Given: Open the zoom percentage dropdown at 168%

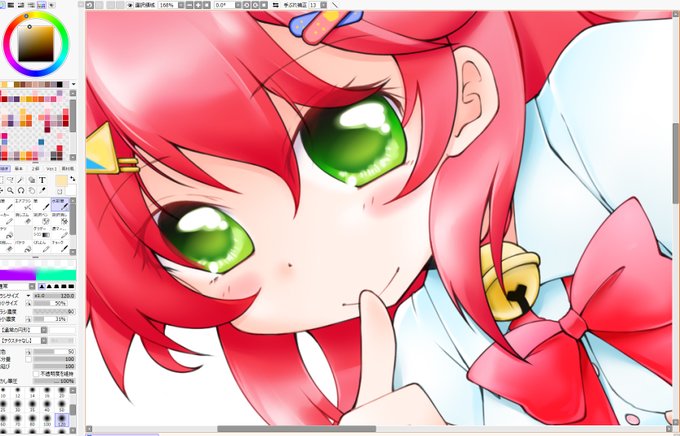Looking at the screenshot, I should (181, 5).
